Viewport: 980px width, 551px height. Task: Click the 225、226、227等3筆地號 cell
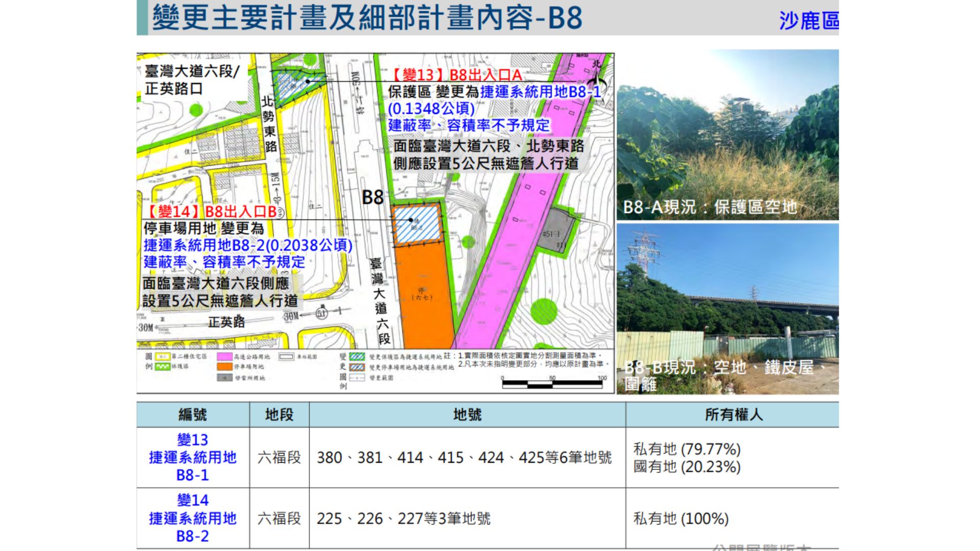tap(467, 518)
